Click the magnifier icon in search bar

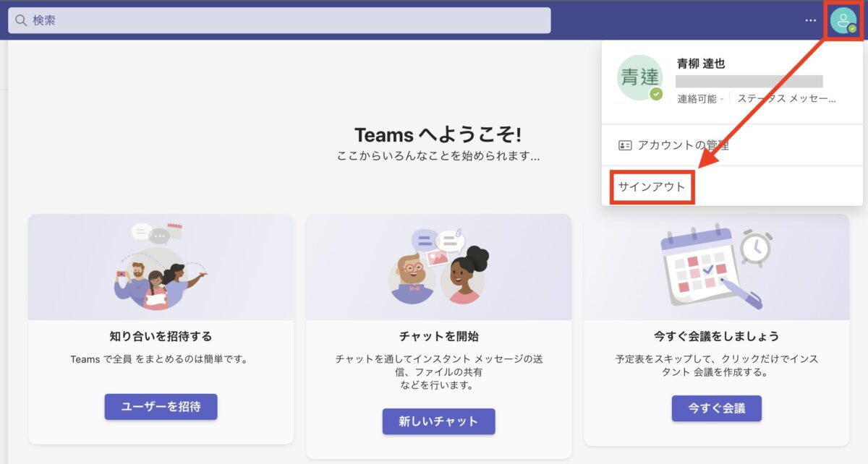pyautogui.click(x=21, y=20)
